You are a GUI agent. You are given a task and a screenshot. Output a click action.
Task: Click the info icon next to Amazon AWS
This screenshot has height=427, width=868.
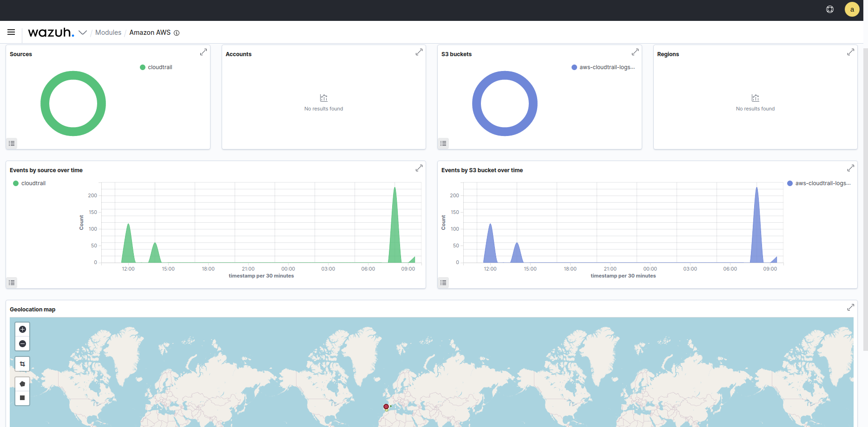[x=177, y=32]
